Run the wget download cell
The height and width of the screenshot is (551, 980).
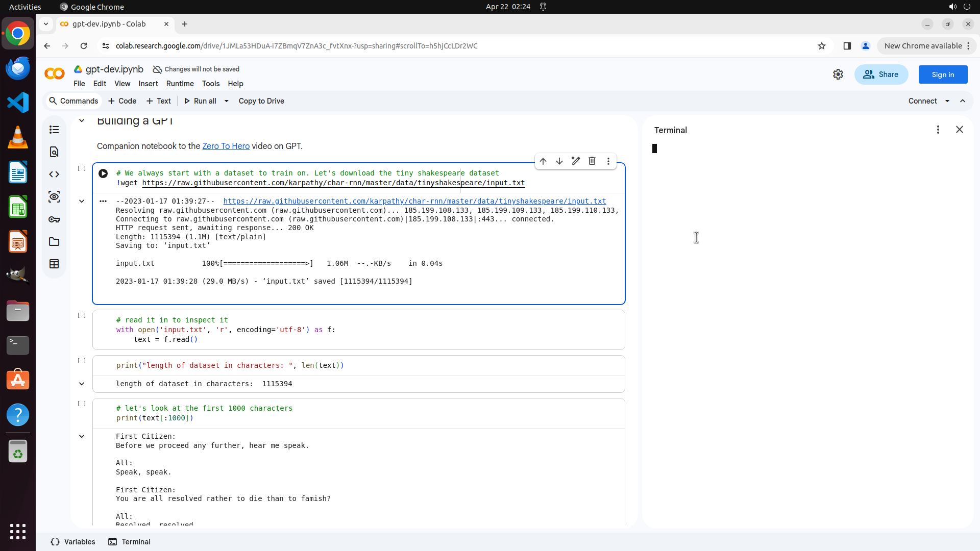coord(103,173)
